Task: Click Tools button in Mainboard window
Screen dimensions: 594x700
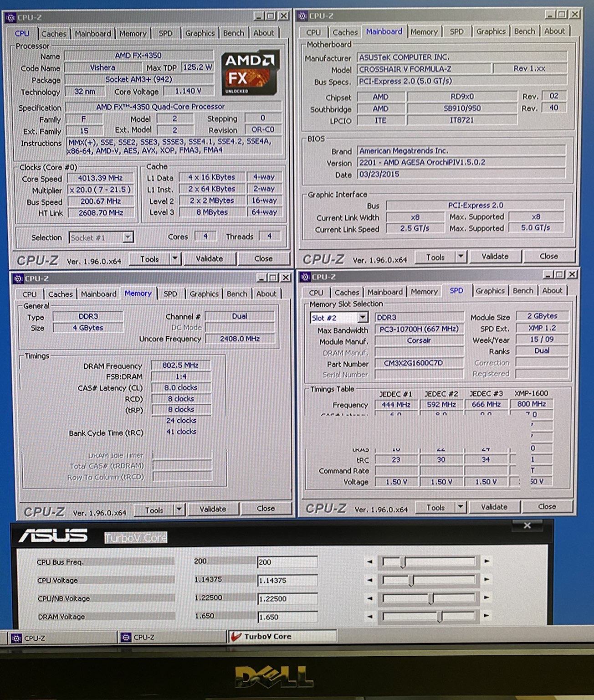Action: (435, 257)
